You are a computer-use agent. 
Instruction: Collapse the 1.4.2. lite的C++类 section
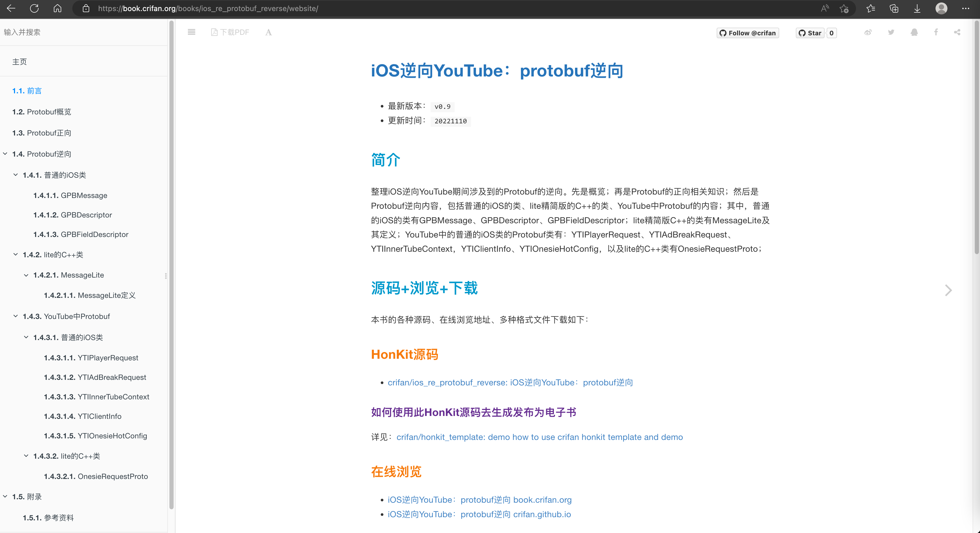pos(16,254)
